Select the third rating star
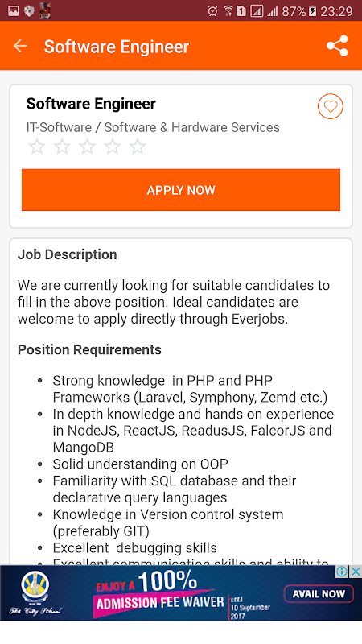 pyautogui.click(x=87, y=147)
